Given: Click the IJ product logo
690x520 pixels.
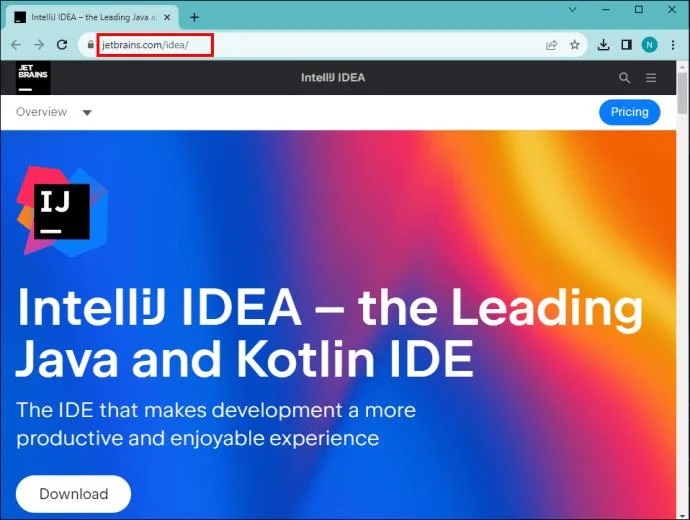Looking at the screenshot, I should tap(62, 211).
